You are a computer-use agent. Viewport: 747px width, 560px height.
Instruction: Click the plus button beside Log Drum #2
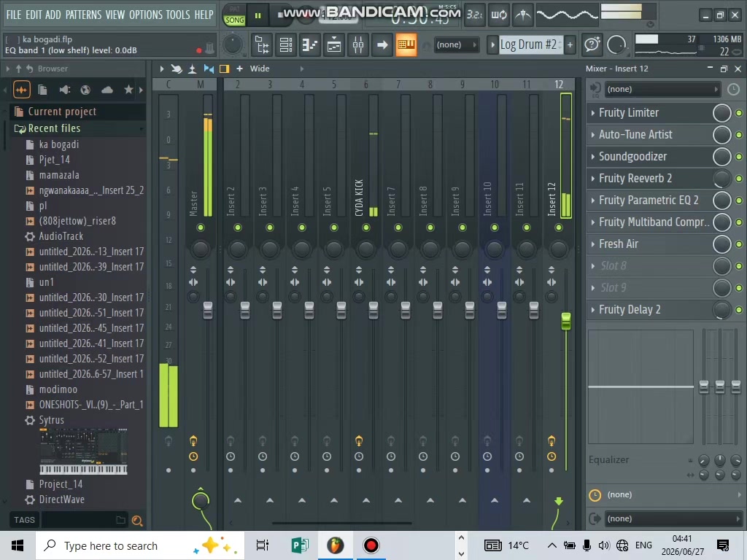point(570,44)
